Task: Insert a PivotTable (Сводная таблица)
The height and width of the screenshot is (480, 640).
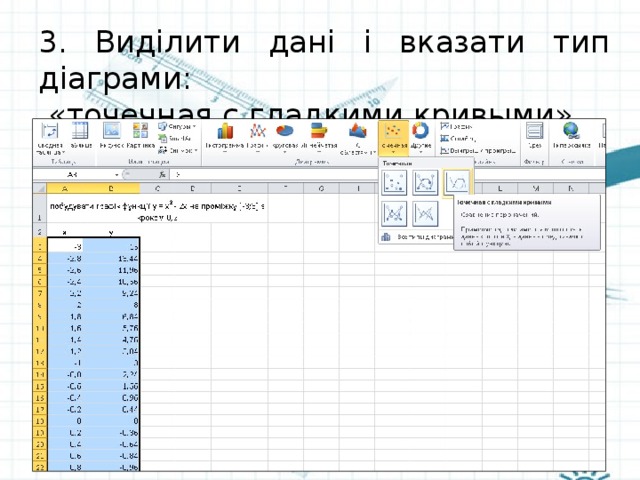Action: pyautogui.click(x=50, y=139)
